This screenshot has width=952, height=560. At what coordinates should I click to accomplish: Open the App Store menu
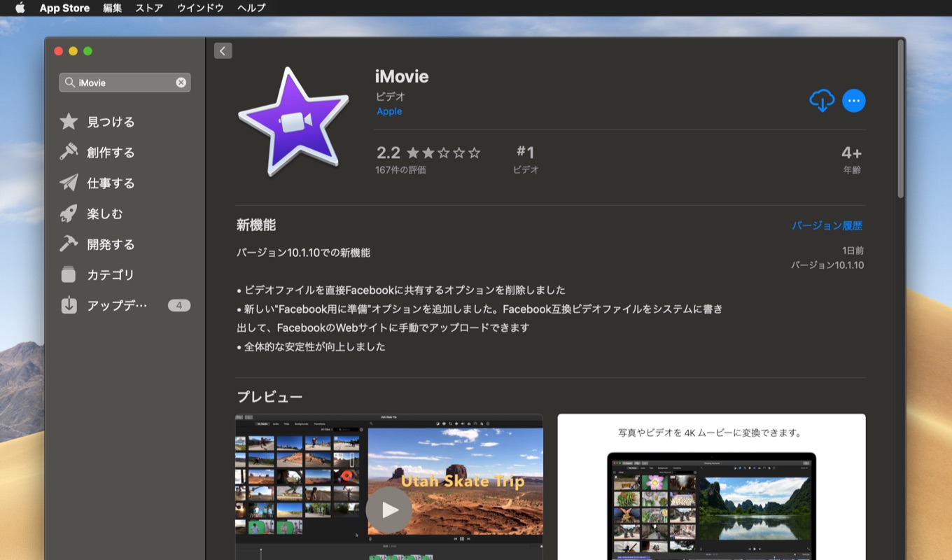point(64,8)
